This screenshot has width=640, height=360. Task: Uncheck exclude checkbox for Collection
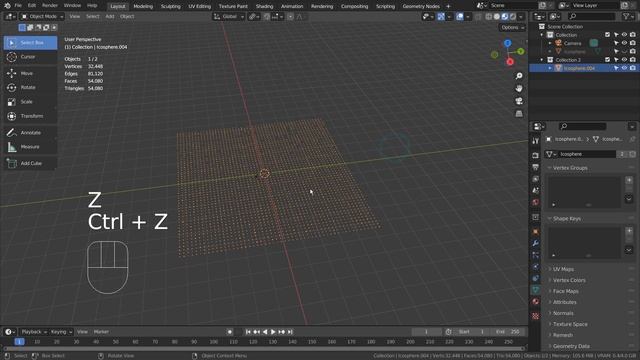607,35
